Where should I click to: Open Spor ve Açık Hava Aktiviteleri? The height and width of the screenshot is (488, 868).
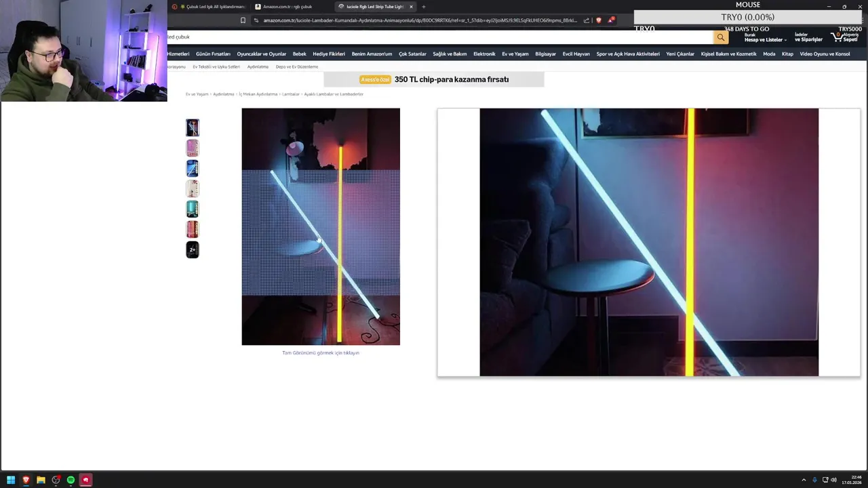point(628,54)
